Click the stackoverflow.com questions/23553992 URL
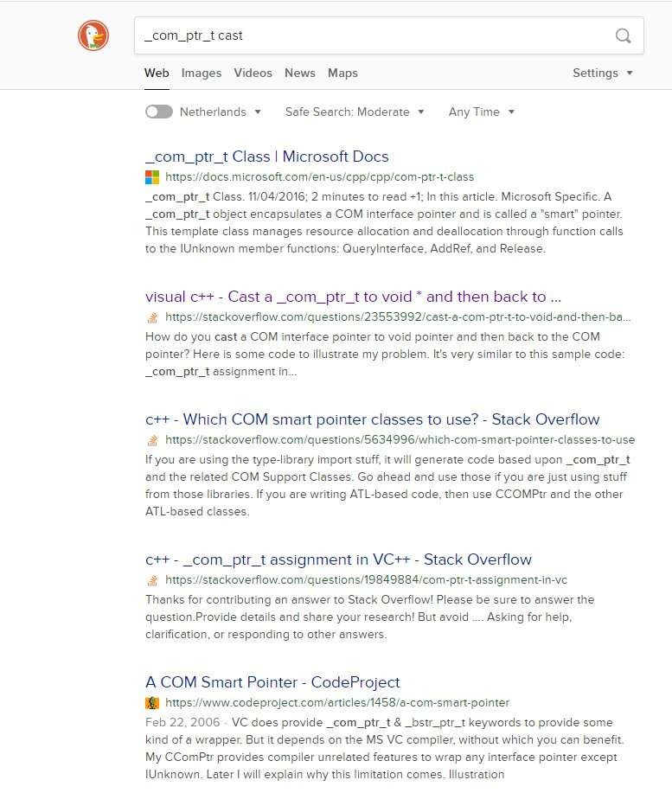 point(398,317)
